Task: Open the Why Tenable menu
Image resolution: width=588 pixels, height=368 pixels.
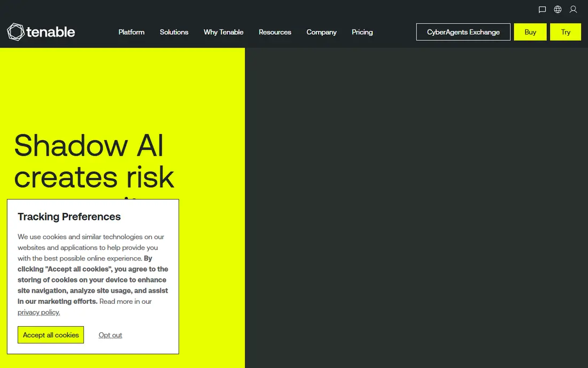Action: (223, 32)
